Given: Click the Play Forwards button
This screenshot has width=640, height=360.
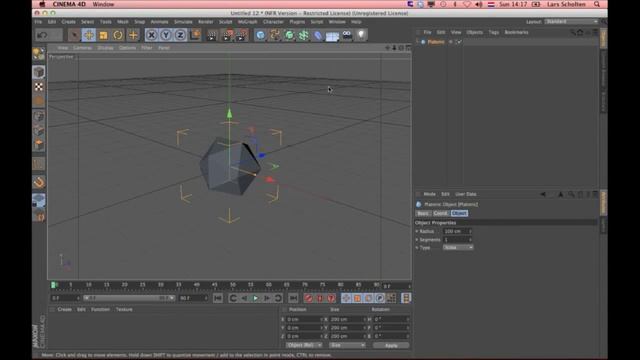Looking at the screenshot, I should coord(256,298).
